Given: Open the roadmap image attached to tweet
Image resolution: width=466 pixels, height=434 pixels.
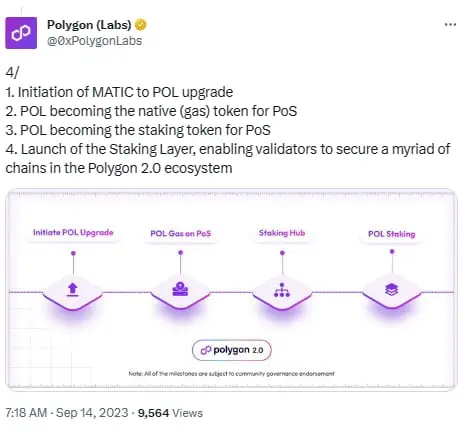Looking at the screenshot, I should (x=231, y=289).
